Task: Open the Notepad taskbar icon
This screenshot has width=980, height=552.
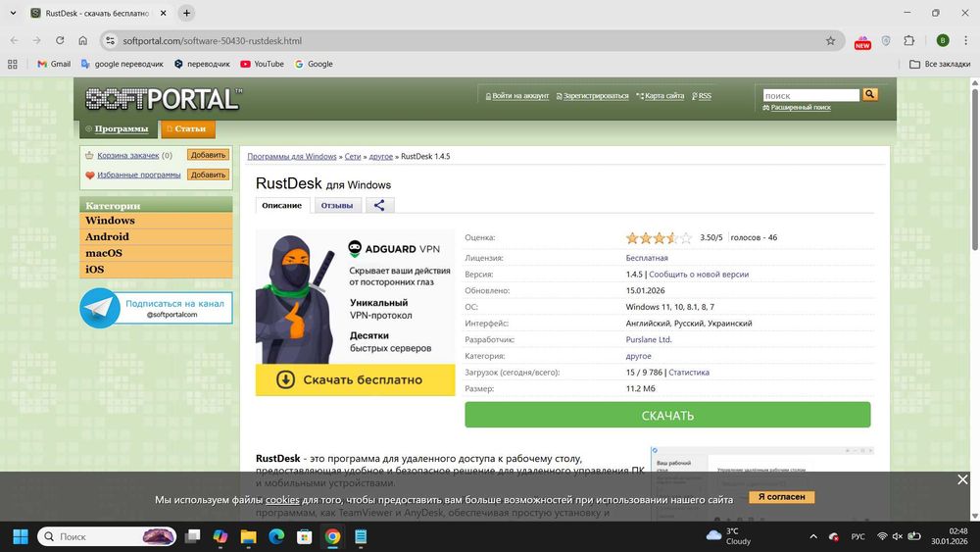Action: (361, 536)
